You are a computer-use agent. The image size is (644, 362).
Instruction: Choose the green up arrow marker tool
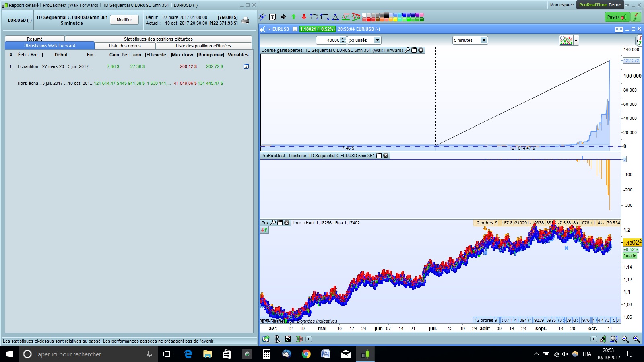pyautogui.click(x=293, y=17)
